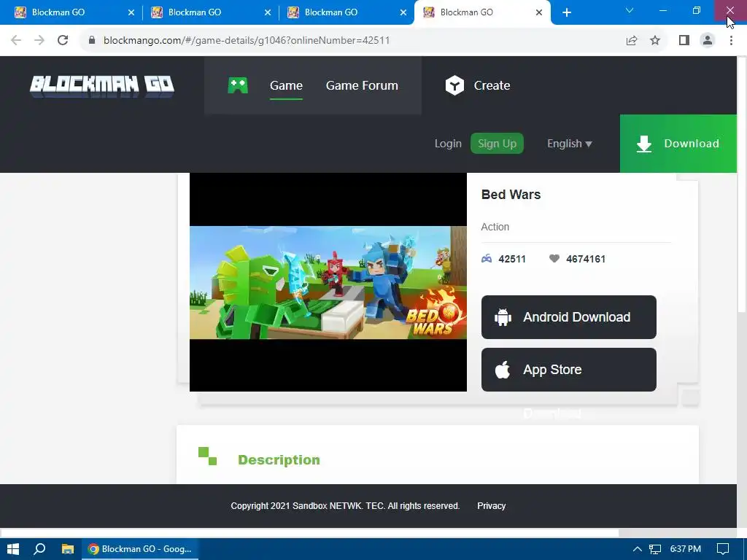Click the Login link

(448, 144)
